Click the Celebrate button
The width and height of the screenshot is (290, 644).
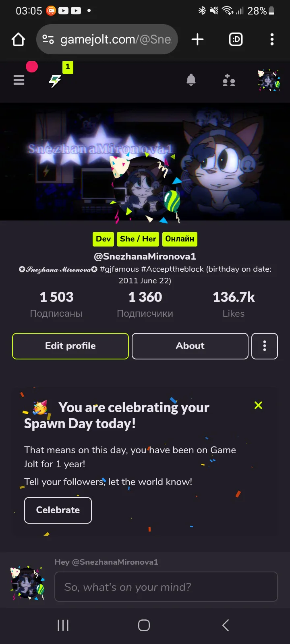(58, 510)
